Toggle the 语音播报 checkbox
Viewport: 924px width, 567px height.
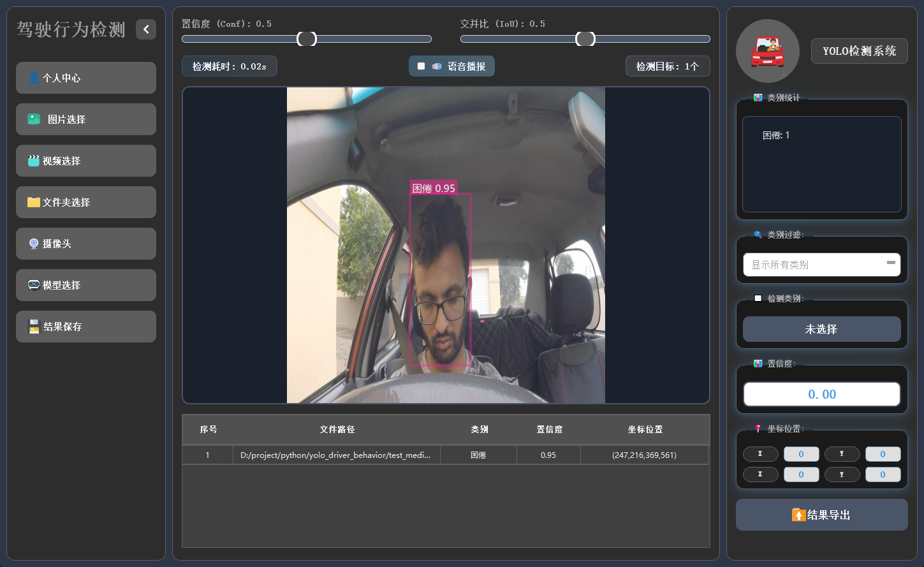[x=421, y=66]
